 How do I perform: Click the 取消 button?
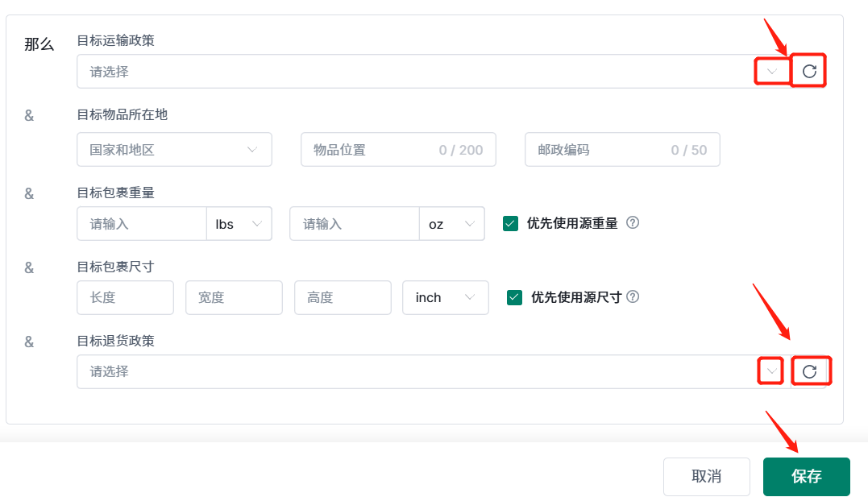(x=706, y=476)
